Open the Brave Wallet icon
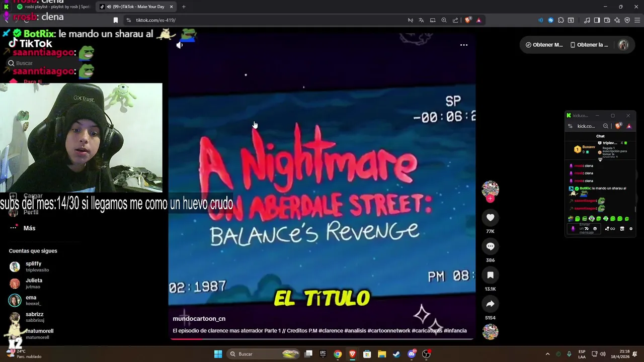644x362 pixels. [x=607, y=20]
